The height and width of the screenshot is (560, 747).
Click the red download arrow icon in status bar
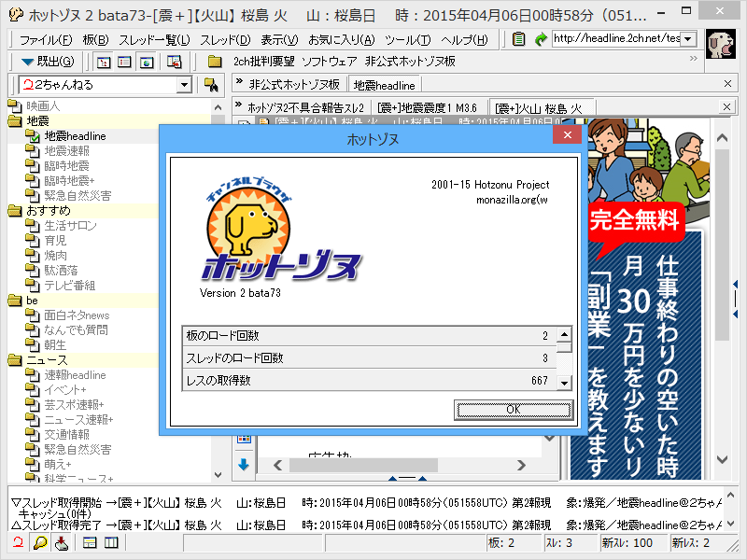pyautogui.click(x=62, y=544)
